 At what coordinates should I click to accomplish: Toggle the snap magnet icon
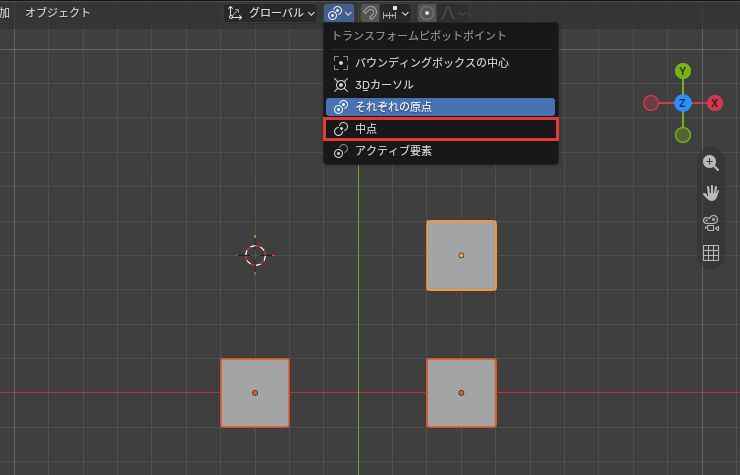pyautogui.click(x=370, y=13)
